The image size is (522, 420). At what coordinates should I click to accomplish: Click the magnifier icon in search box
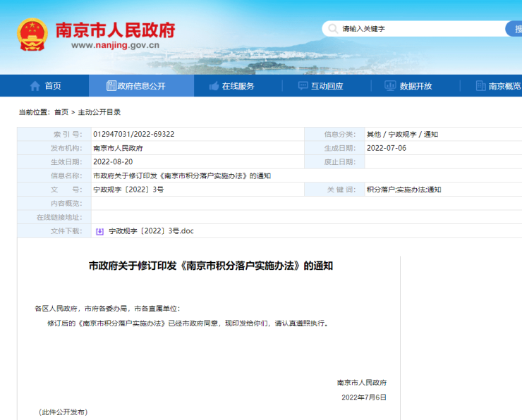point(332,29)
